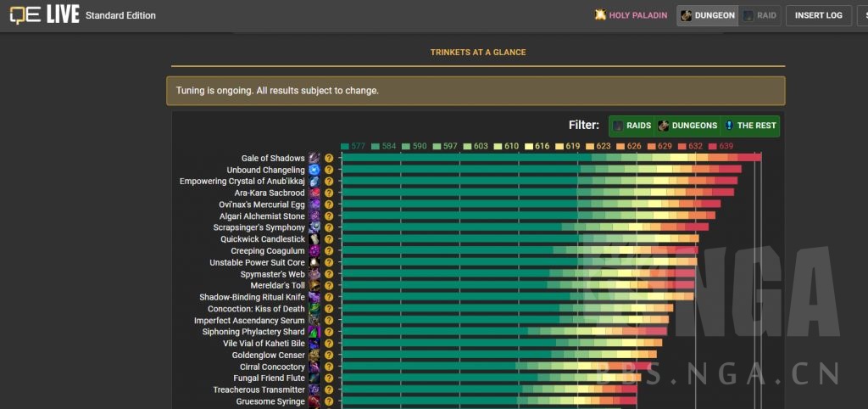868x409 pixels.
Task: Click the Unbound Changeling trinket icon
Action: point(314,171)
